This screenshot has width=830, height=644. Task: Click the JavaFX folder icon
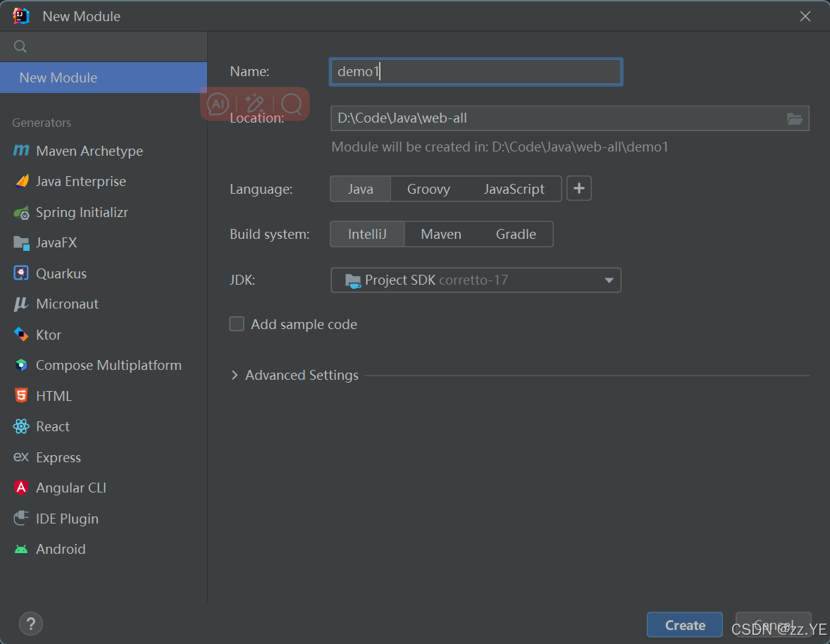(x=21, y=243)
